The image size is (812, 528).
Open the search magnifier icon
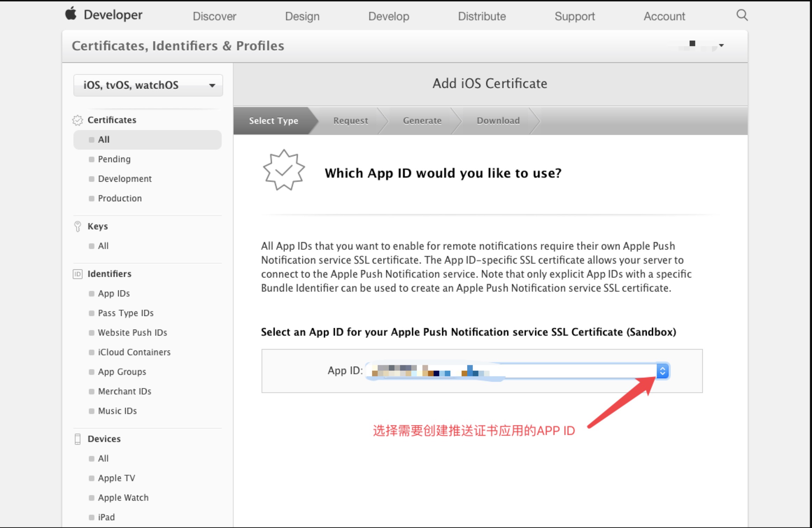(742, 15)
